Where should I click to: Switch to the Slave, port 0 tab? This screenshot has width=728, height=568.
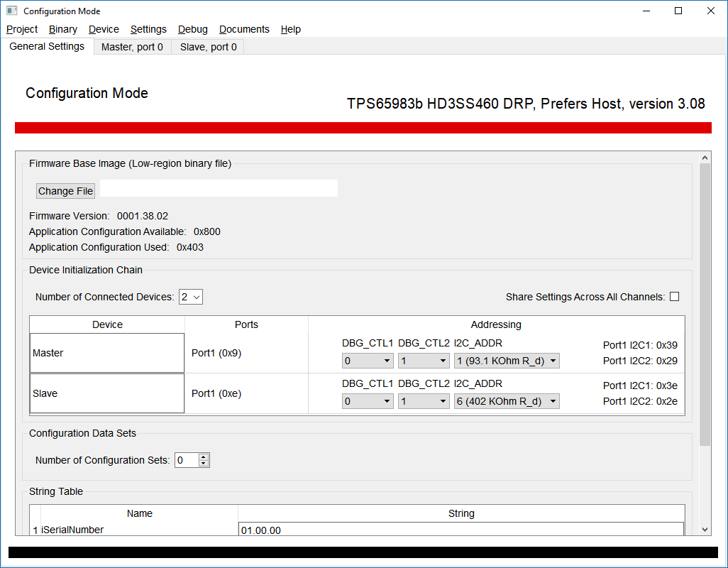pyautogui.click(x=208, y=47)
